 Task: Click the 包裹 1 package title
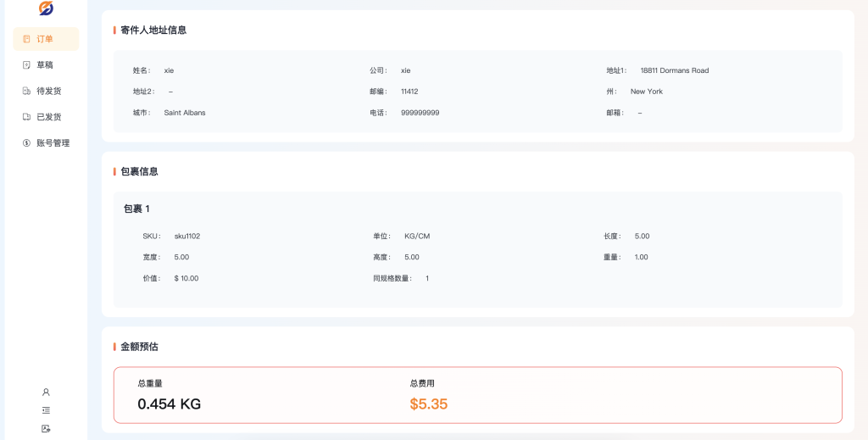tap(136, 209)
